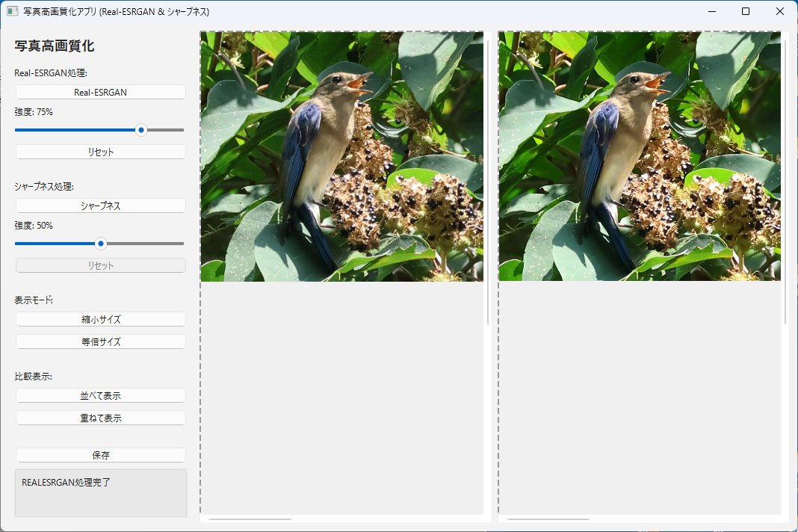Click the 写真高画質化 heading
Viewport: 798px width, 532px height.
tap(55, 46)
